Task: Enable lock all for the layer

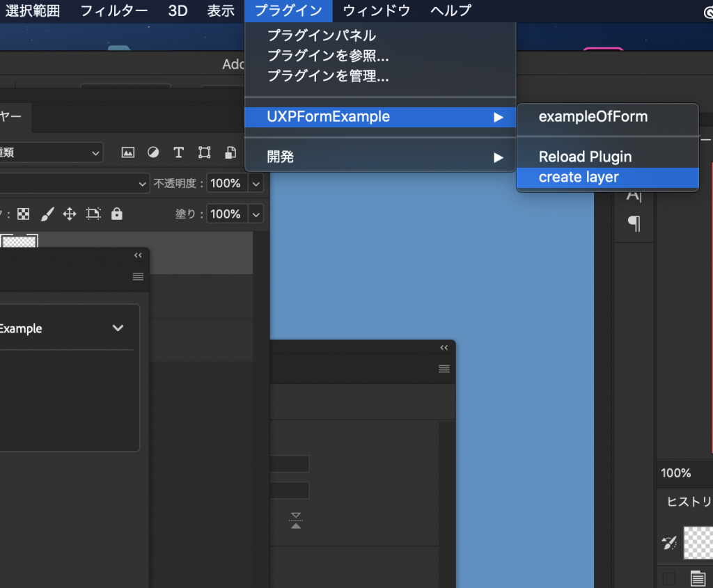Action: (x=116, y=214)
